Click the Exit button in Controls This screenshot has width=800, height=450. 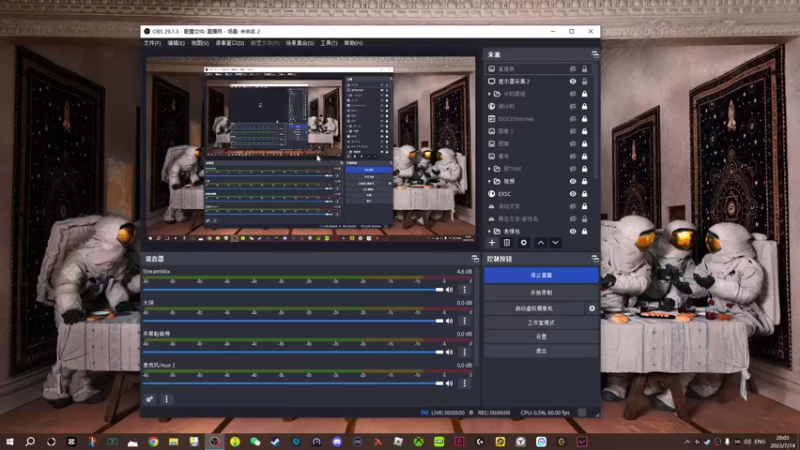541,351
